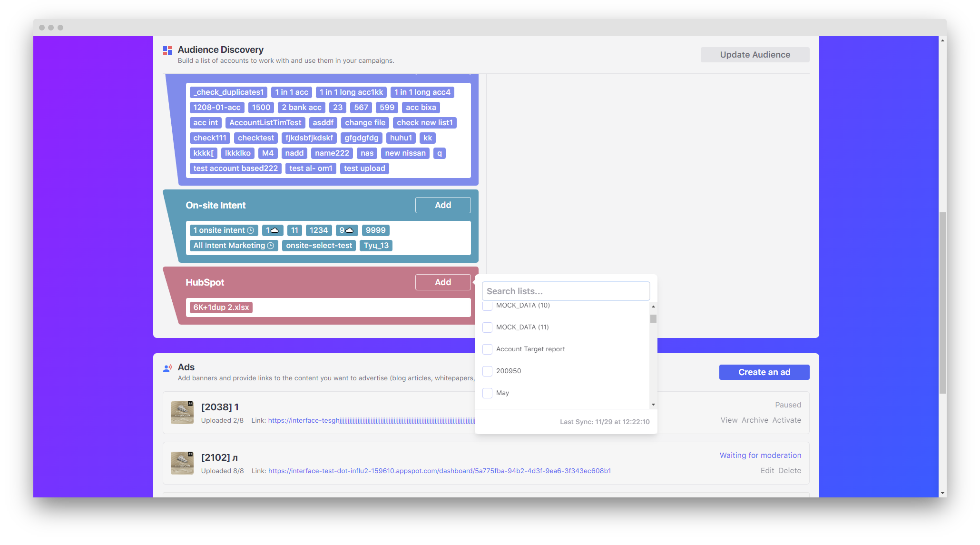This screenshot has width=980, height=545.
Task: Select the May list checkbox
Action: [x=487, y=393]
